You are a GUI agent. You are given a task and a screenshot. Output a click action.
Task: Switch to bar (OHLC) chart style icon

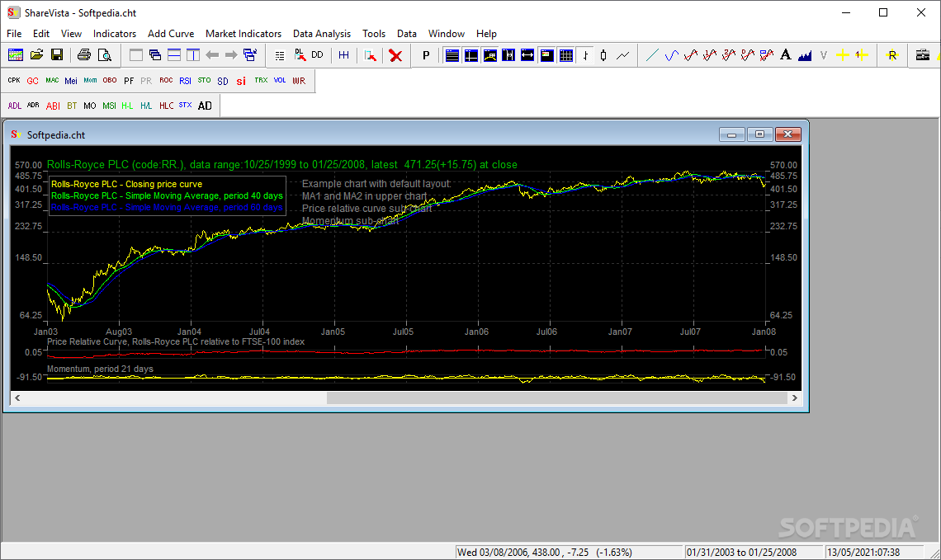(x=585, y=56)
